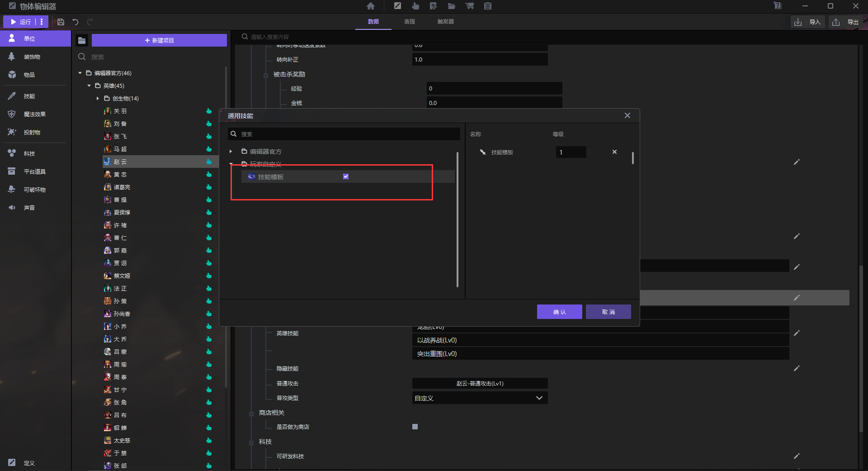The width and height of the screenshot is (868, 471).
Task: Redo the last action
Action: point(90,22)
